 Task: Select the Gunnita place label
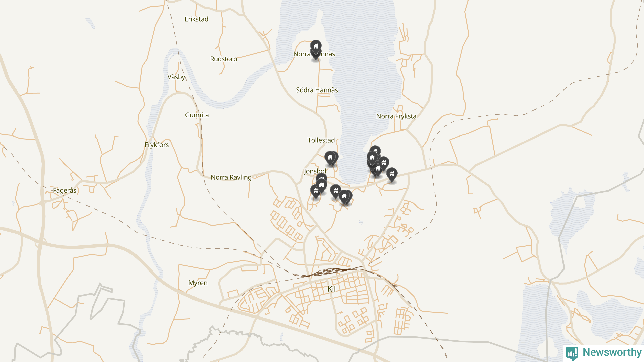(x=197, y=115)
